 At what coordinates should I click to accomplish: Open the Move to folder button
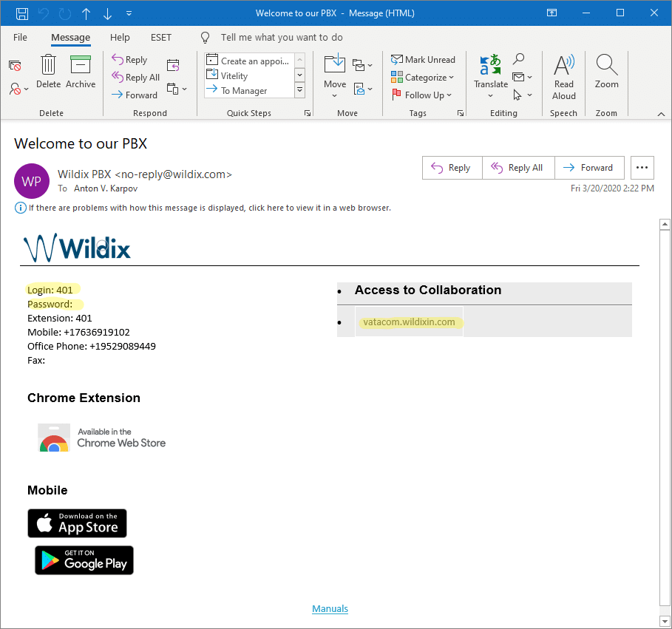coord(335,76)
